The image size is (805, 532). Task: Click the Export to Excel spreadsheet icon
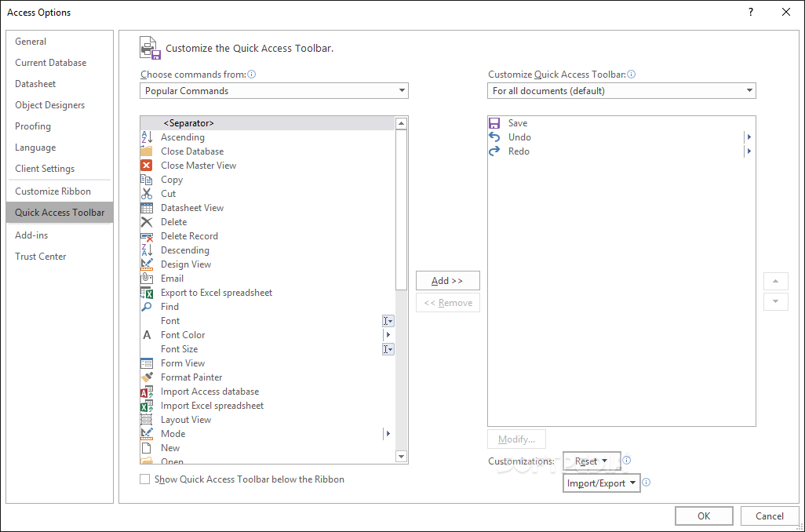pyautogui.click(x=147, y=293)
